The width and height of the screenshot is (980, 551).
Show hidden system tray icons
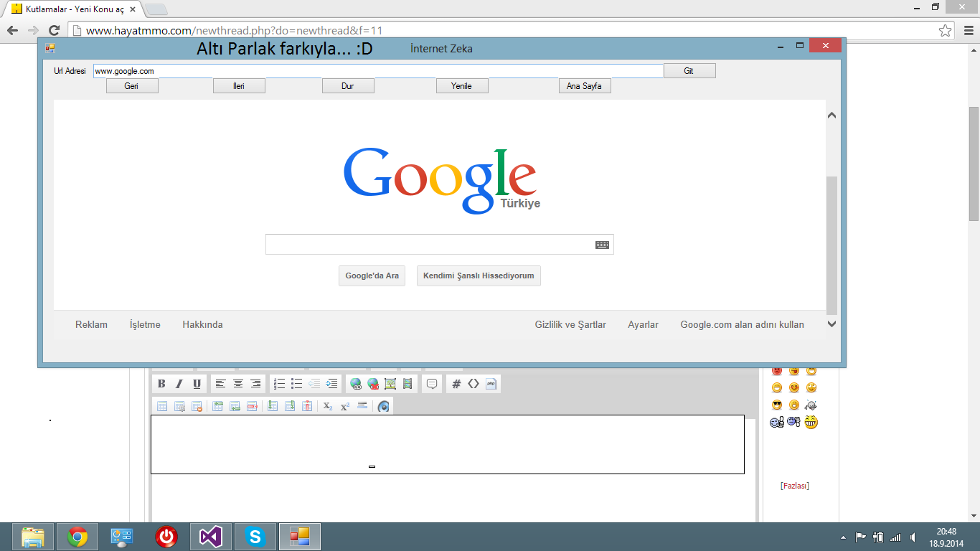[843, 537]
